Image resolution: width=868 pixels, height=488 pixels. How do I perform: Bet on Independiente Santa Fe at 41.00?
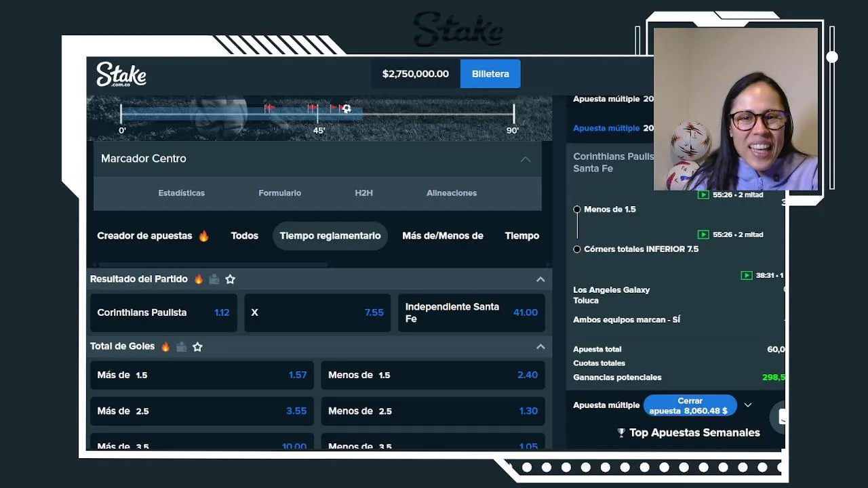pos(471,312)
